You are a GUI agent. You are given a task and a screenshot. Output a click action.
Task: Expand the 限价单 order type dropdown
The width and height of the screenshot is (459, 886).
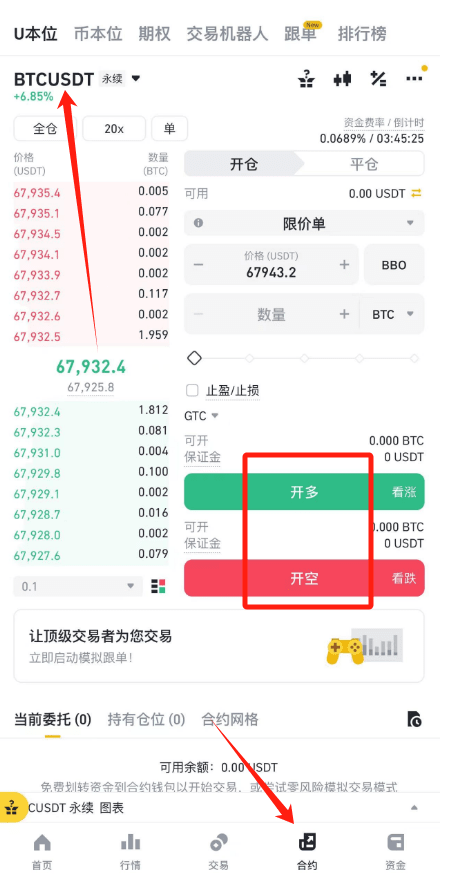(304, 224)
